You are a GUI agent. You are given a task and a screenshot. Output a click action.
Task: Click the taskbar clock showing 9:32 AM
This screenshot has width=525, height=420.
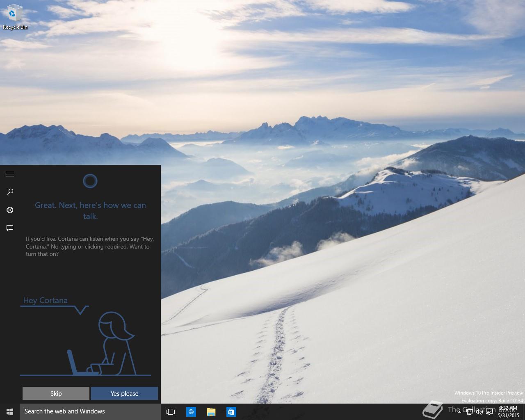coord(509,412)
